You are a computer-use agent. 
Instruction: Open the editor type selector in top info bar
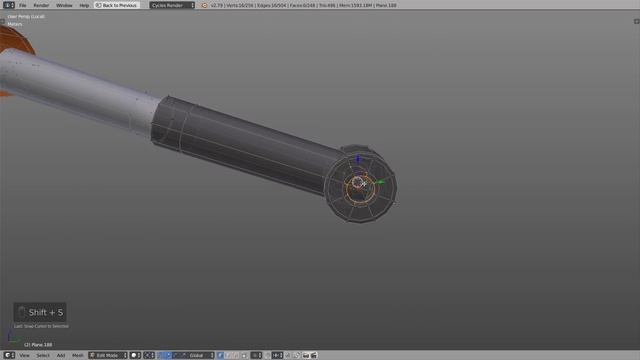click(9, 5)
